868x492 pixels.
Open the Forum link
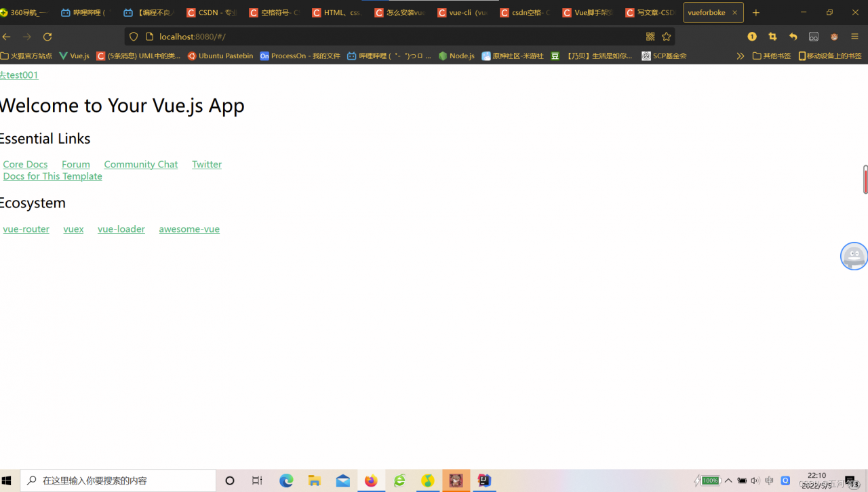pyautogui.click(x=76, y=164)
